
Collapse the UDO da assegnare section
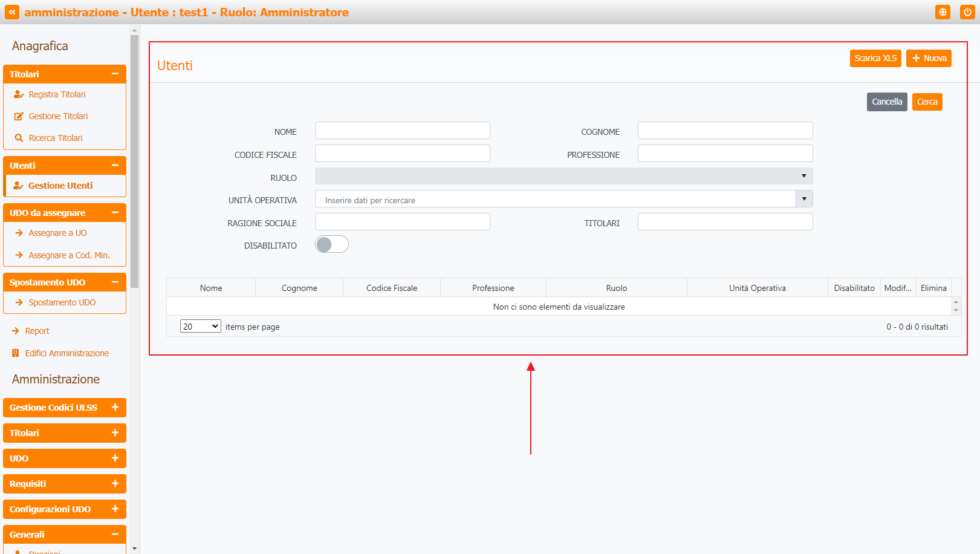115,213
